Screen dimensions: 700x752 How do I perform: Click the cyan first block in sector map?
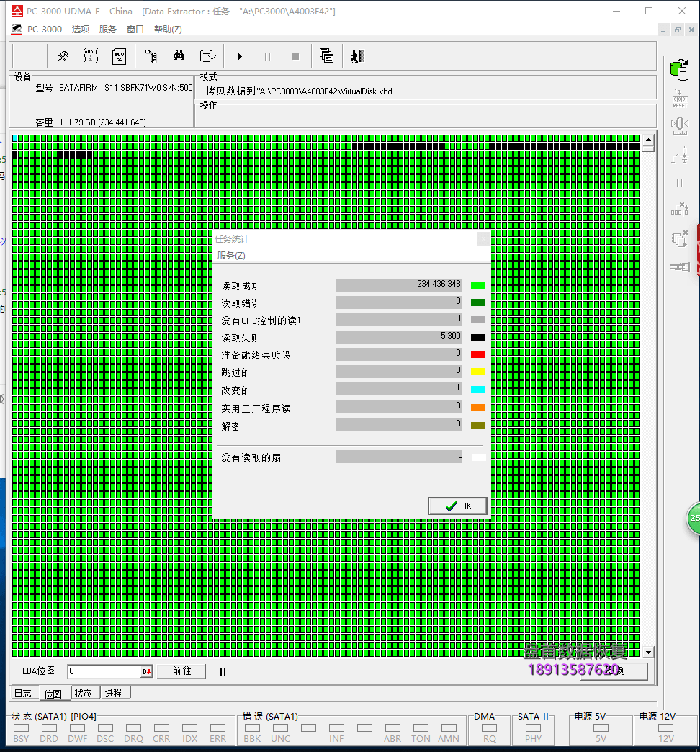point(14,138)
